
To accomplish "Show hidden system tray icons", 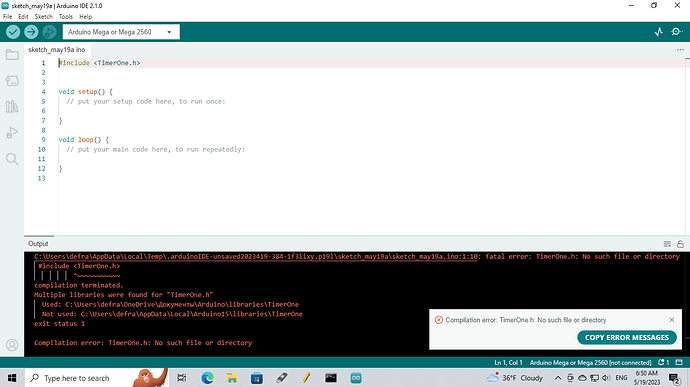I will (558, 378).
